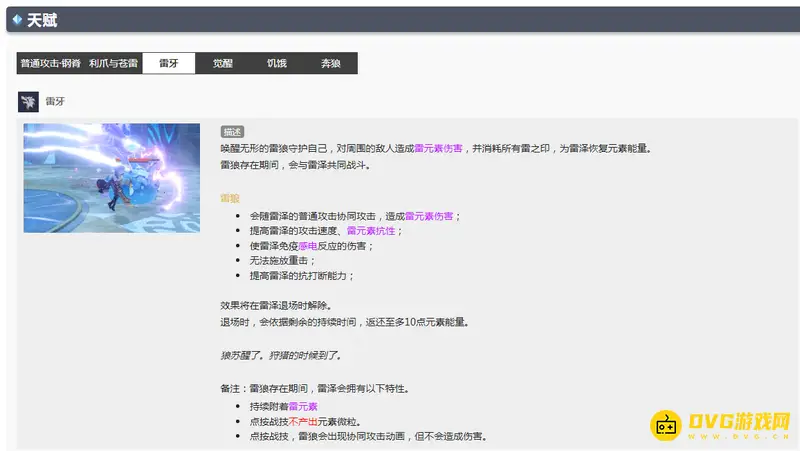Open the 雷牙 skill preview image

pos(112,178)
